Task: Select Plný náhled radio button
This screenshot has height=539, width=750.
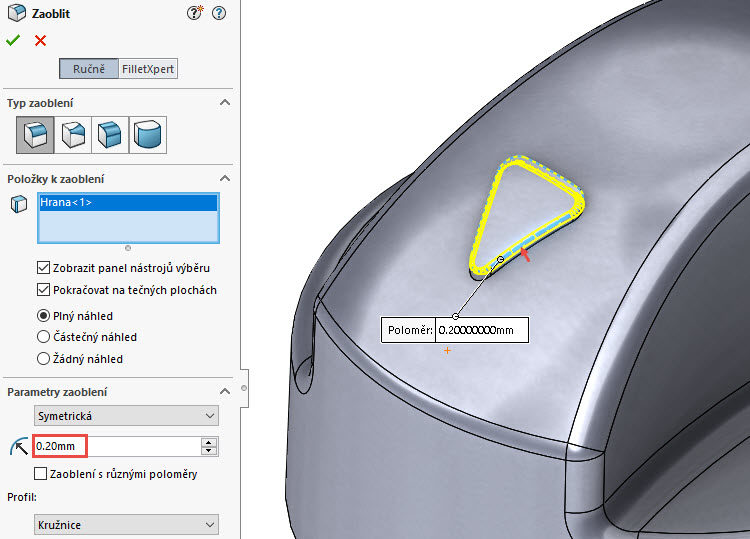Action: click(x=43, y=316)
